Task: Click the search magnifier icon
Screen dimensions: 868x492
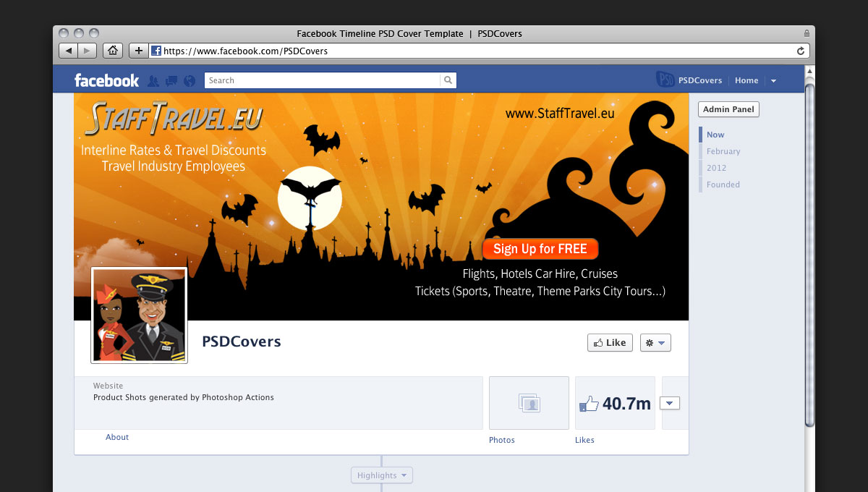Action: click(448, 80)
